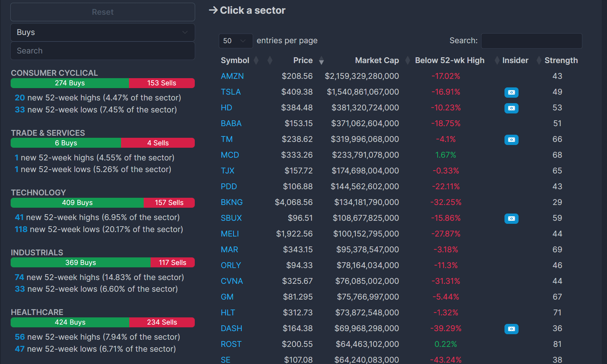
Task: Click the $4,068.56 price cell
Action: 294,202
